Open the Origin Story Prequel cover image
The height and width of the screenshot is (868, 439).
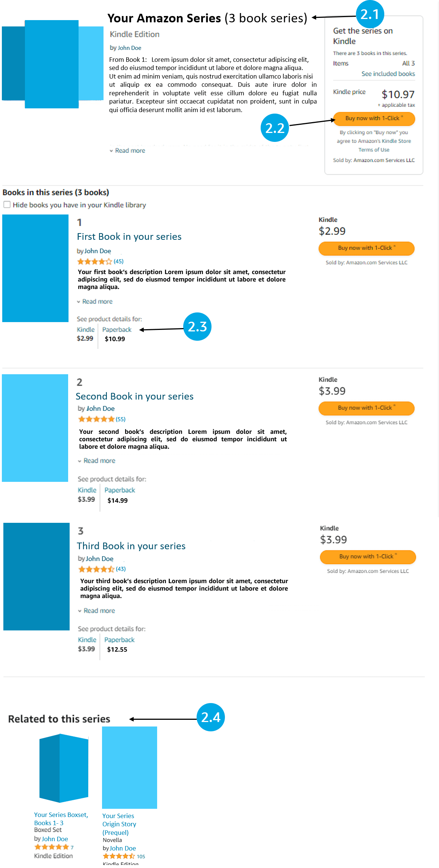[x=130, y=767]
